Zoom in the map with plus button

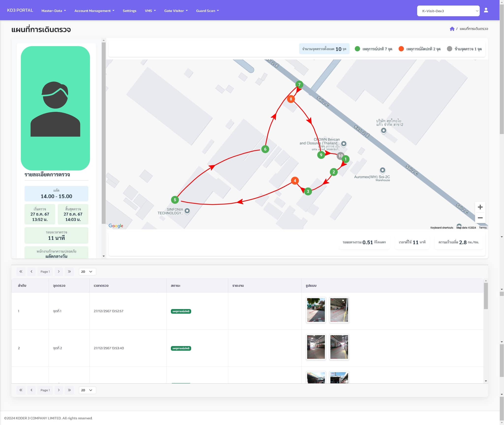pos(480,207)
